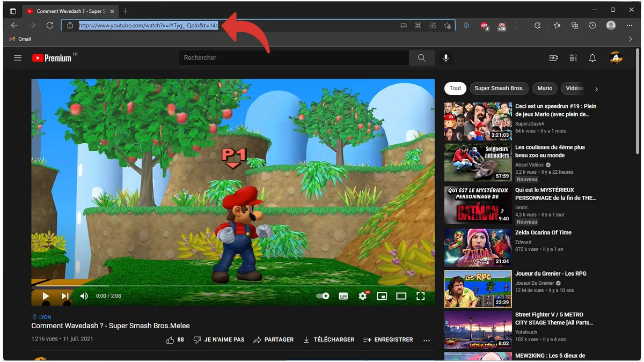Skip to the next video
The height and width of the screenshot is (362, 644).
point(65,296)
